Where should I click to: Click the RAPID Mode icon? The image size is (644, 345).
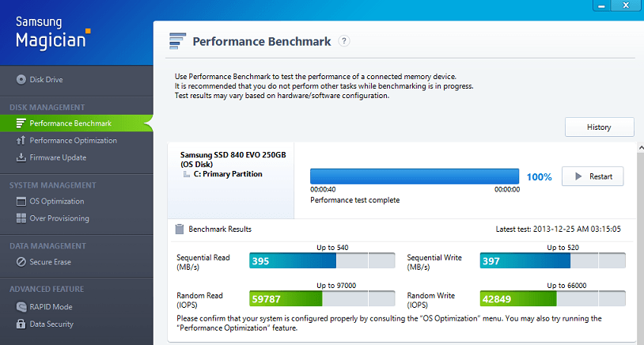[22, 307]
